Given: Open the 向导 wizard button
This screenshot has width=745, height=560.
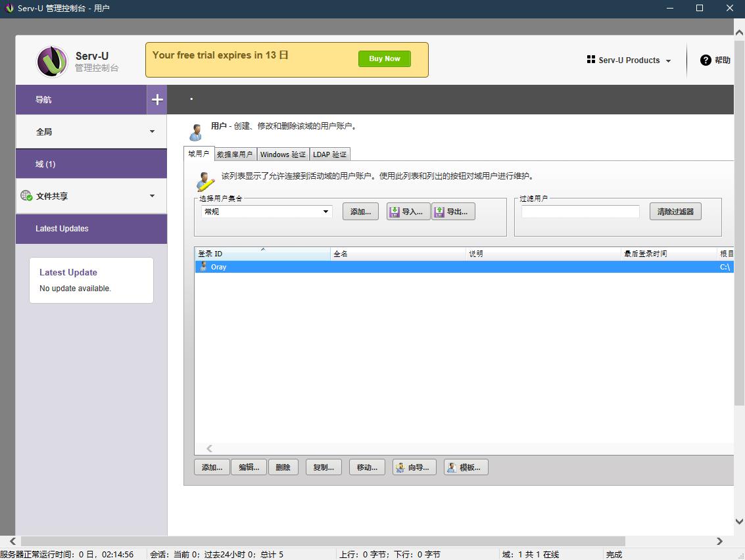Looking at the screenshot, I should (x=414, y=467).
